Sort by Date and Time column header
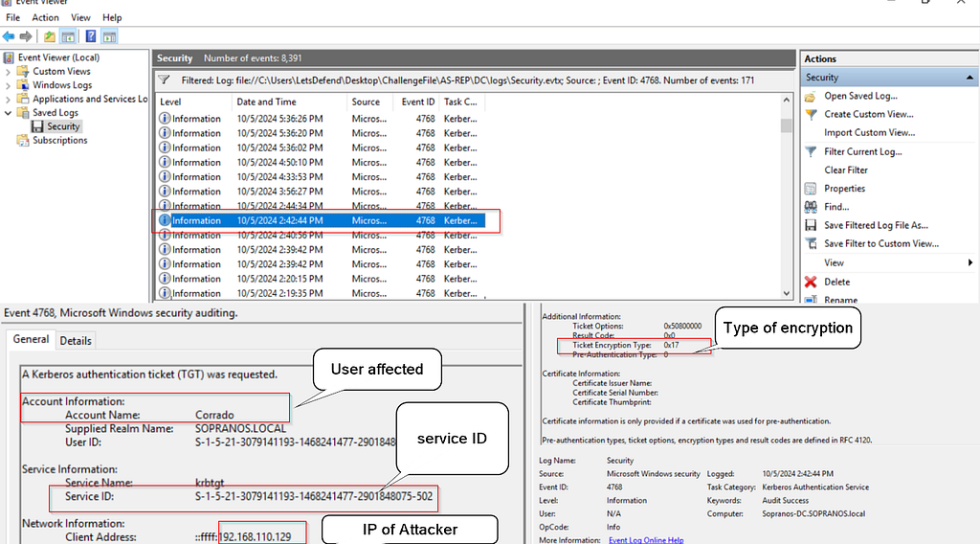The height and width of the screenshot is (544, 980). pos(289,102)
